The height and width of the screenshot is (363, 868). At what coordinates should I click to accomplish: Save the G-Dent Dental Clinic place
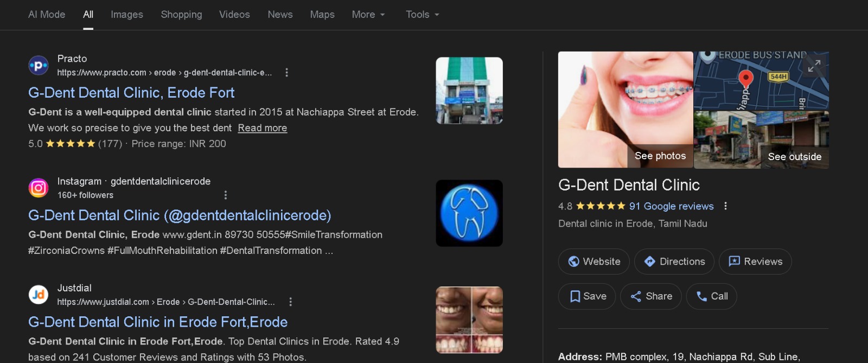(587, 296)
